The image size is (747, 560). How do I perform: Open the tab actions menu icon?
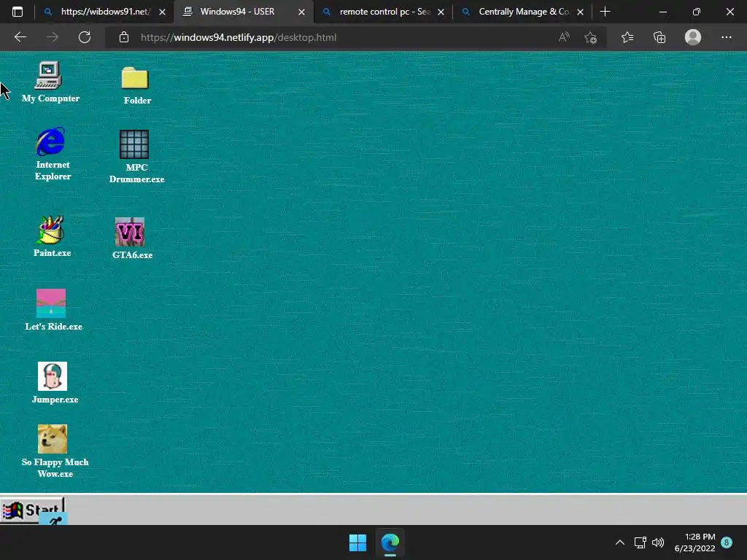[x=18, y=12]
